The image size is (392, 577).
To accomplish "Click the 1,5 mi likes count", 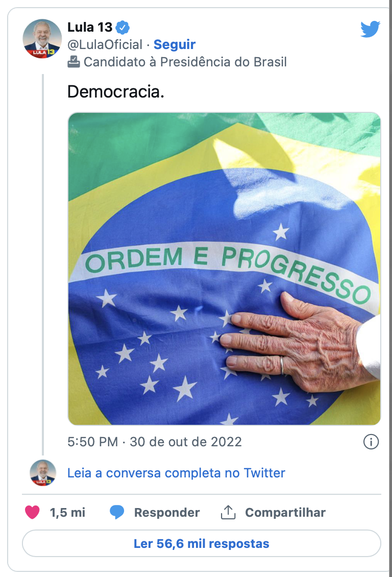I will [x=67, y=512].
